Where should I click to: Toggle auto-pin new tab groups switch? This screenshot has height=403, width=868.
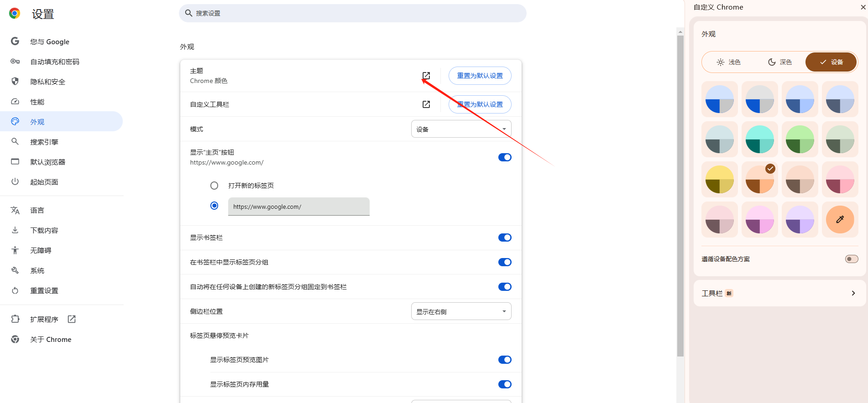505,287
